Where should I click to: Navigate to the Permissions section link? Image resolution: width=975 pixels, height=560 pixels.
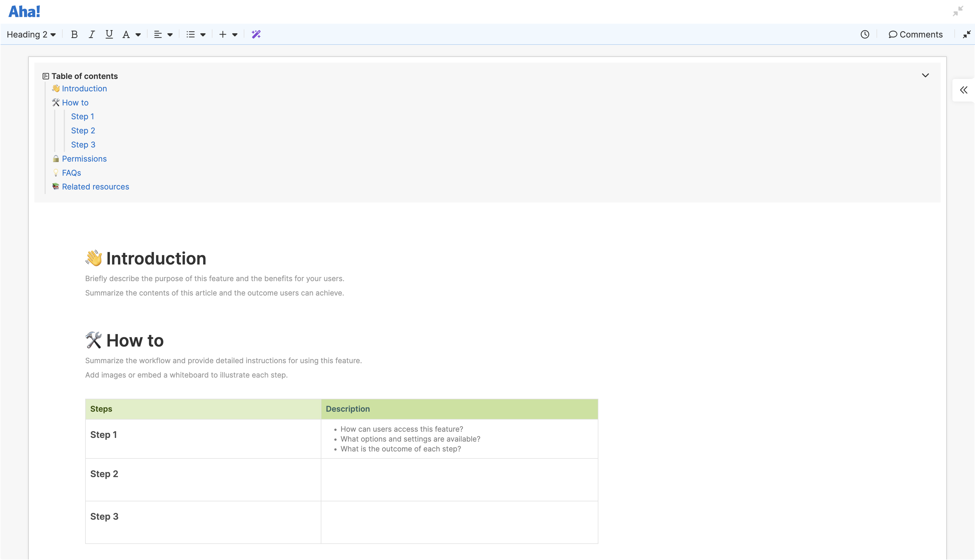84,158
